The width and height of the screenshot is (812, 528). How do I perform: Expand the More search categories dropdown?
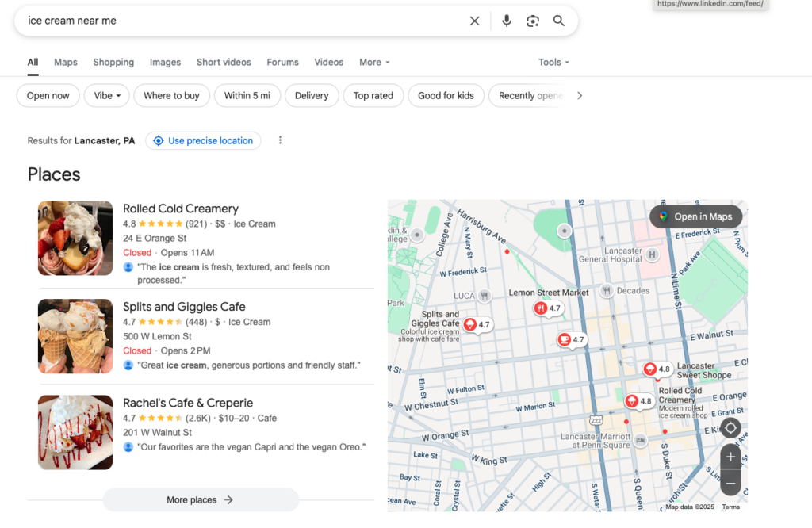[374, 62]
